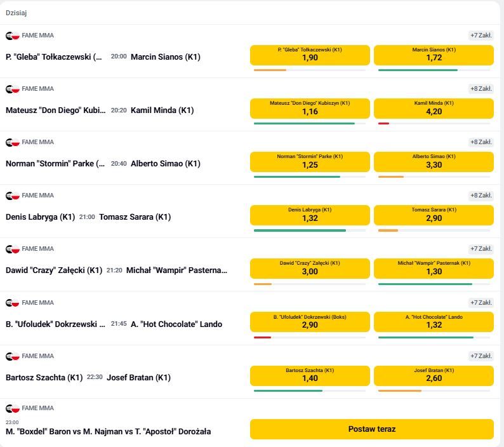Click the Dzisiaj section header
The height and width of the screenshot is (447, 504).
click(x=17, y=13)
